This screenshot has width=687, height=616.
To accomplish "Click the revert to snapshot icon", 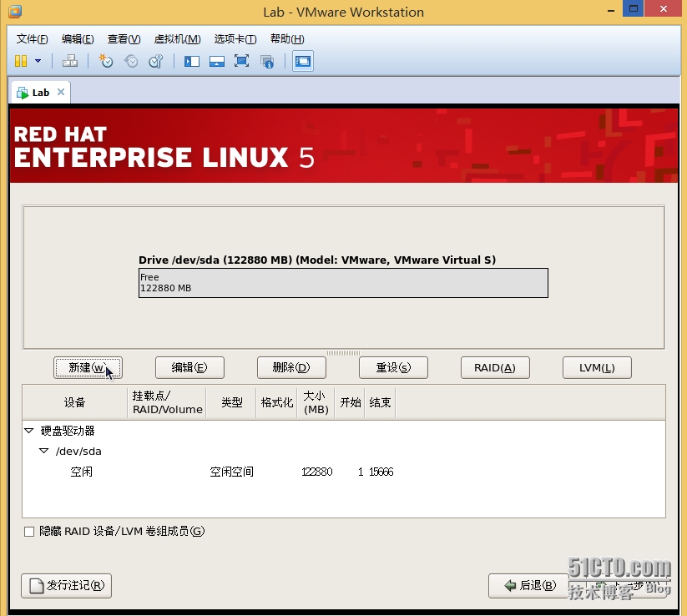I will (x=131, y=61).
